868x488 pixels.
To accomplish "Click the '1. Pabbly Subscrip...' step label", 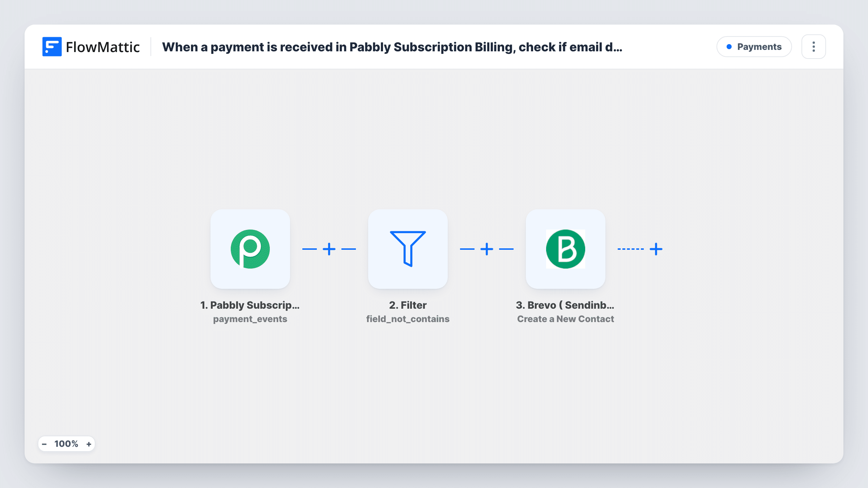I will [250, 305].
